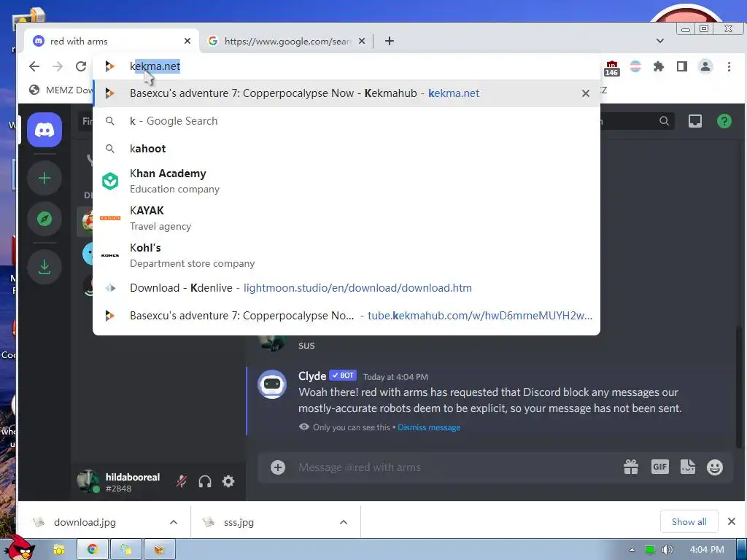Open the Chrome extensions puzzle icon
This screenshot has height=560, width=747.
click(x=659, y=66)
